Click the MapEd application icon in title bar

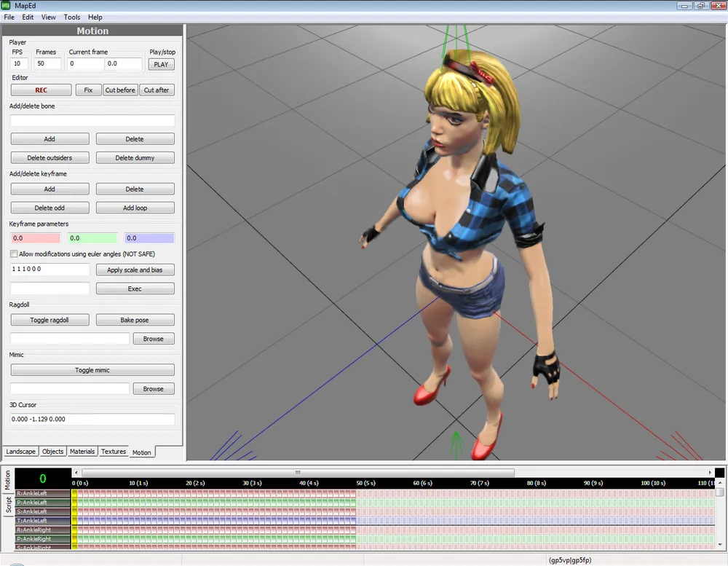(x=7, y=6)
